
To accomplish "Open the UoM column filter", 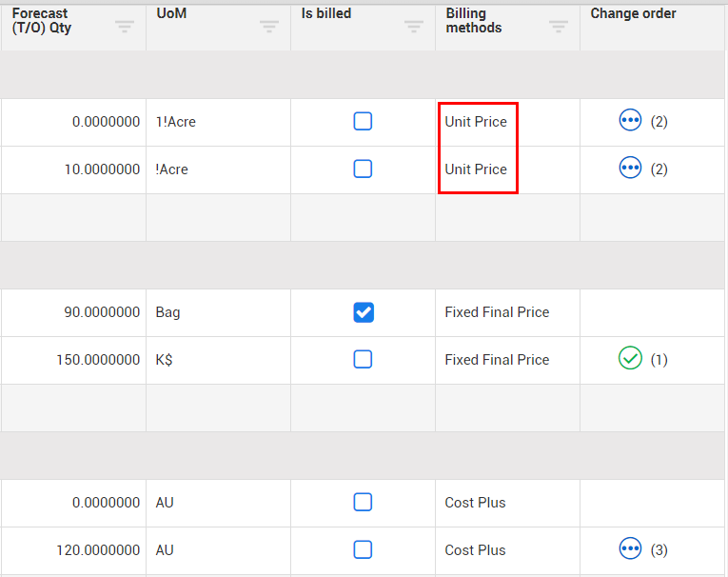I will tap(269, 27).
